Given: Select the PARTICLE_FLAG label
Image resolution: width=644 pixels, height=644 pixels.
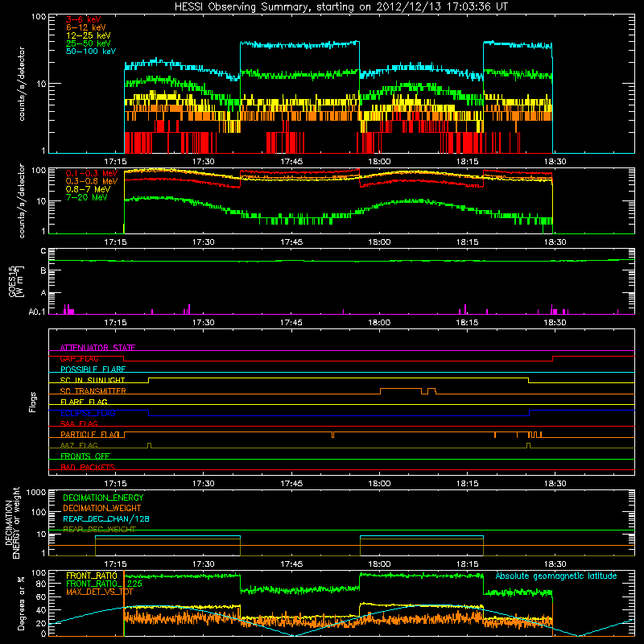Looking at the screenshot, I should [x=90, y=435].
